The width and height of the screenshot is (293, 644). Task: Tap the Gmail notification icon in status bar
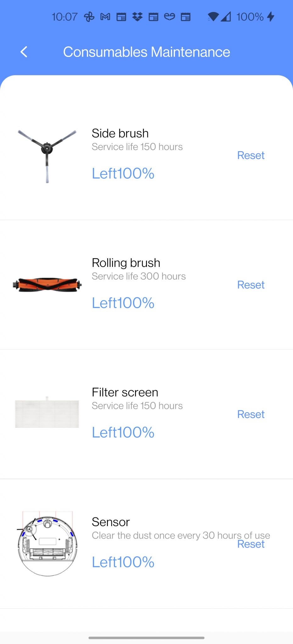[105, 17]
